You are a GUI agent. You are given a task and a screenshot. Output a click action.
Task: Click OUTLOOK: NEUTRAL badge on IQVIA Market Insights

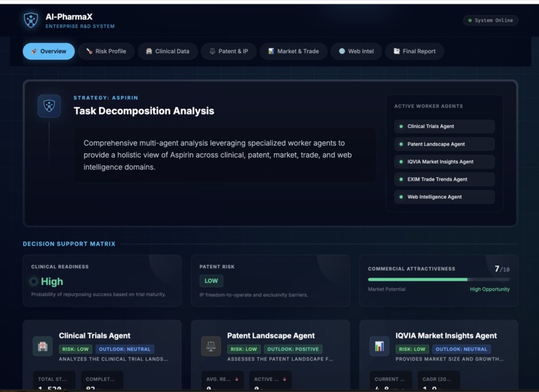461,349
